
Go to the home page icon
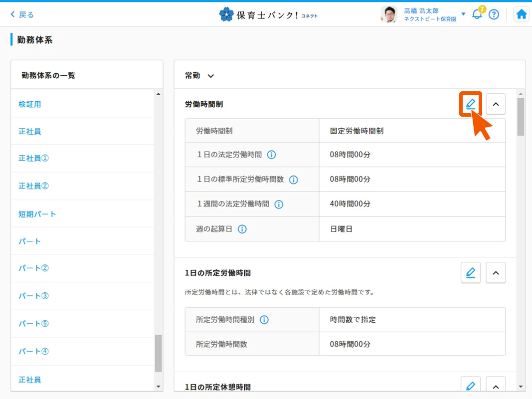click(x=522, y=14)
